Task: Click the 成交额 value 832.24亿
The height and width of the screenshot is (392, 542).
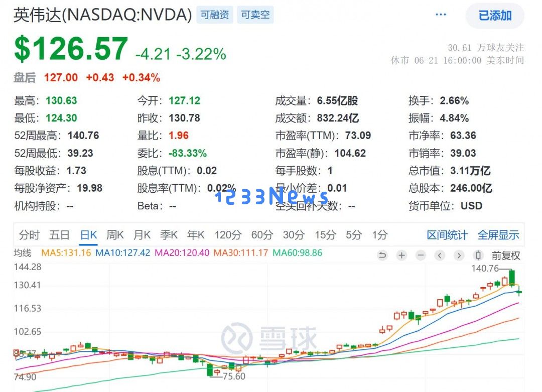Action: (x=338, y=118)
